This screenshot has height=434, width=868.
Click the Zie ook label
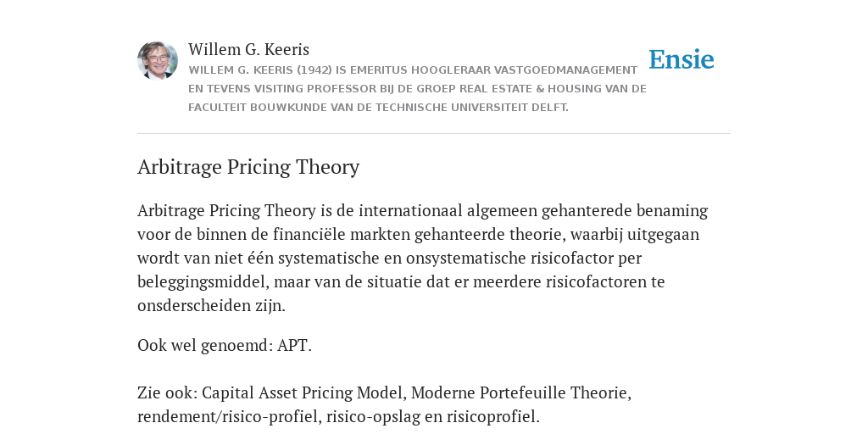167,392
